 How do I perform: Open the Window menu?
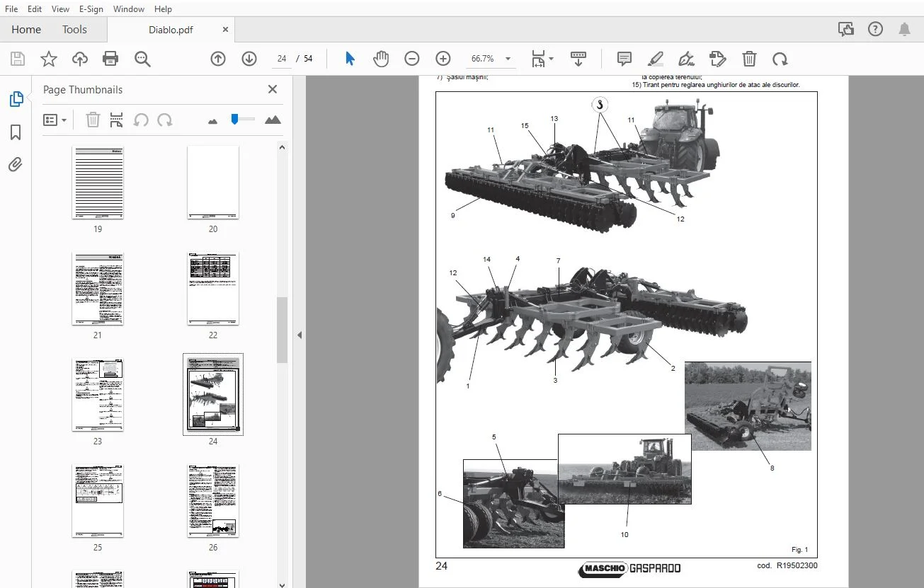[128, 9]
